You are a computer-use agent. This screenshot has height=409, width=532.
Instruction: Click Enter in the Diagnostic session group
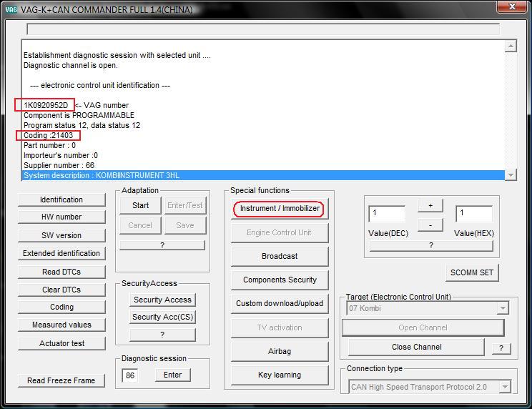pos(173,375)
